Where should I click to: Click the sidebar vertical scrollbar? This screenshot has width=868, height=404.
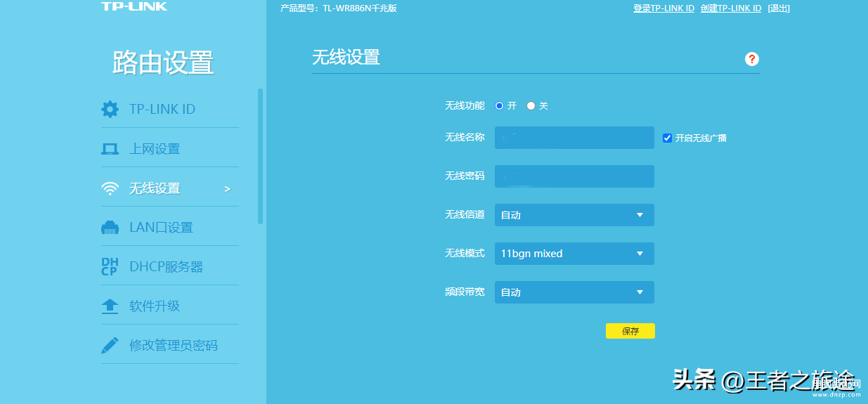click(x=261, y=156)
